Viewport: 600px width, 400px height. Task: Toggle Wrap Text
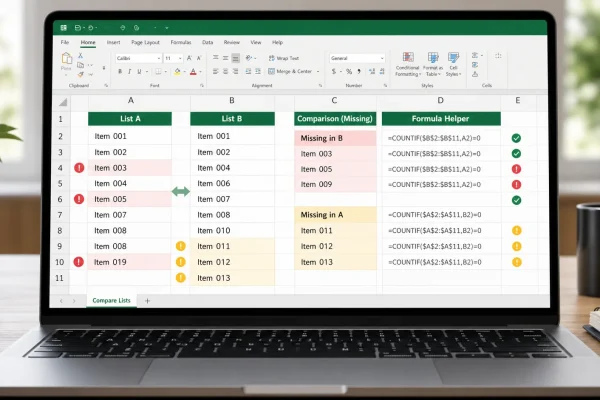(x=284, y=58)
